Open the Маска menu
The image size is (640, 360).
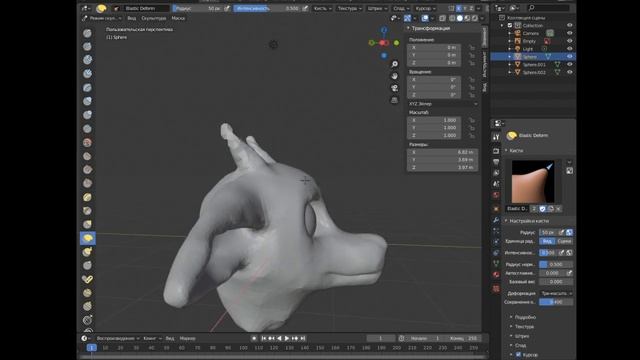click(178, 18)
